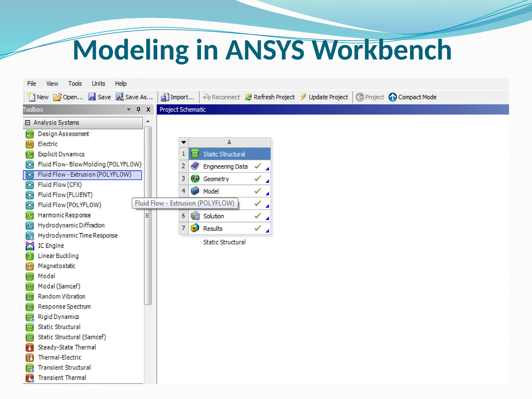Select the Design Assessment icon

coord(30,134)
